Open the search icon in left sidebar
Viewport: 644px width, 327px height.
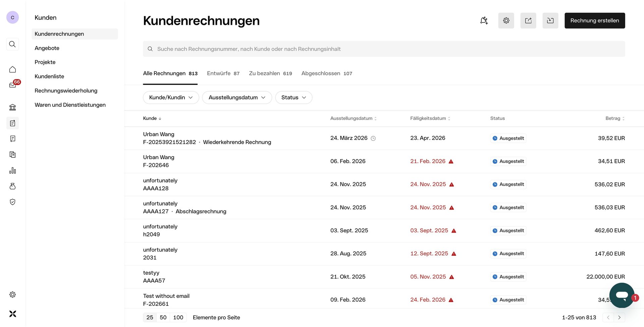[12, 44]
